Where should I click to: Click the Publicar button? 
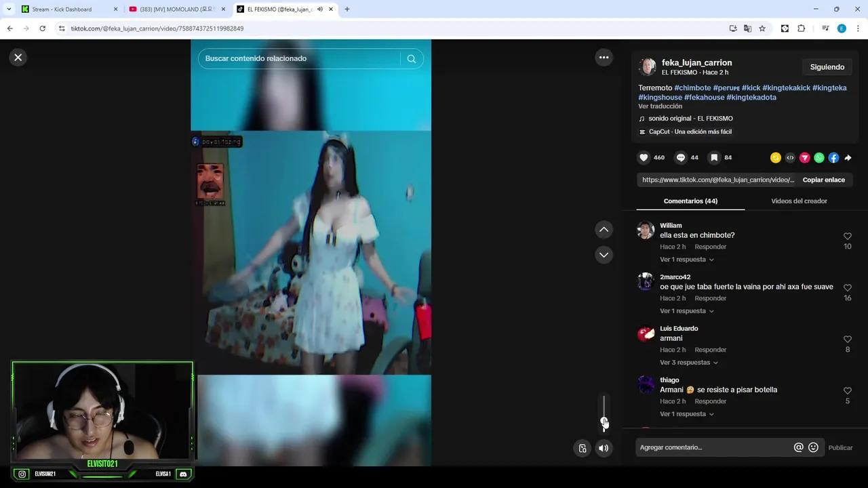840,447
